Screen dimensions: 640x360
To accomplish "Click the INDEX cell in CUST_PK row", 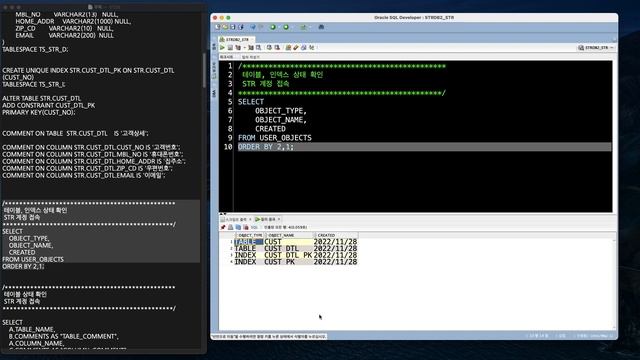I will [249, 262].
